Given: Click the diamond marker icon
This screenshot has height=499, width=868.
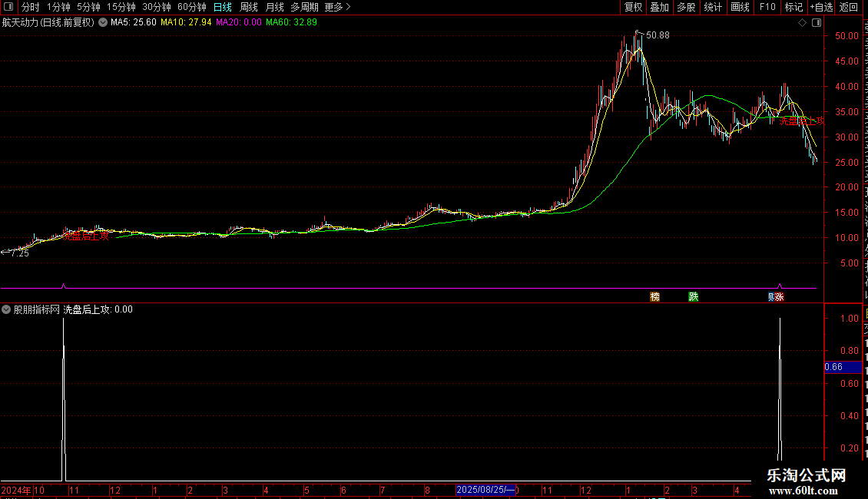Looking at the screenshot, I should [x=802, y=23].
